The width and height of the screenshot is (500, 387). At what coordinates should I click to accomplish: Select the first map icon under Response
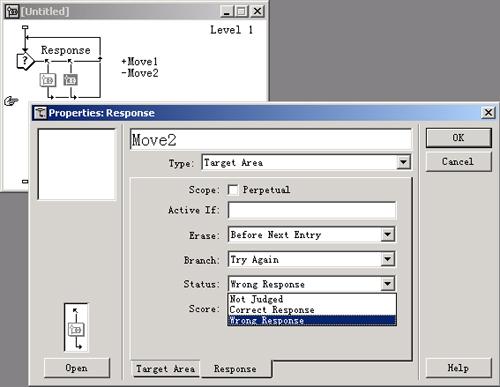48,80
